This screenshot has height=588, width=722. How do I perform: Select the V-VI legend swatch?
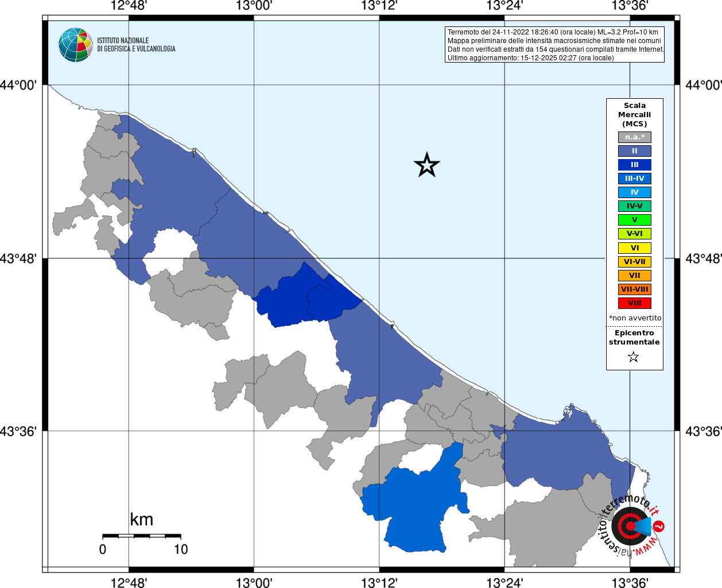pyautogui.click(x=635, y=234)
